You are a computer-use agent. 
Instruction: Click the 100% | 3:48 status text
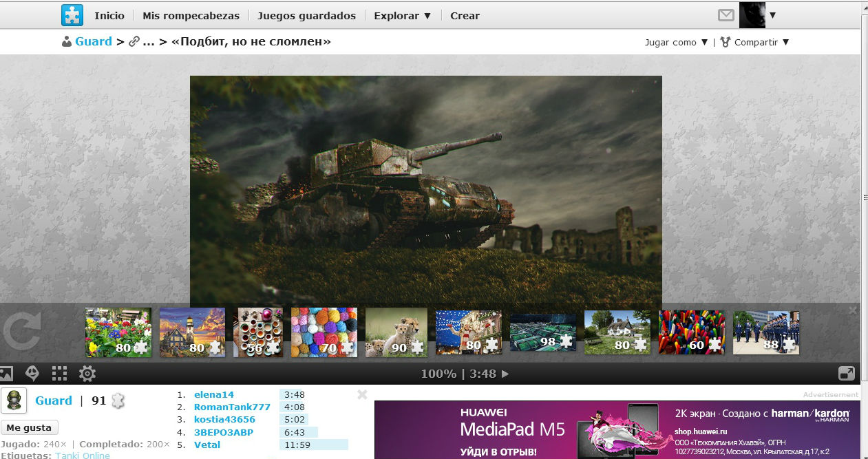[458, 374]
